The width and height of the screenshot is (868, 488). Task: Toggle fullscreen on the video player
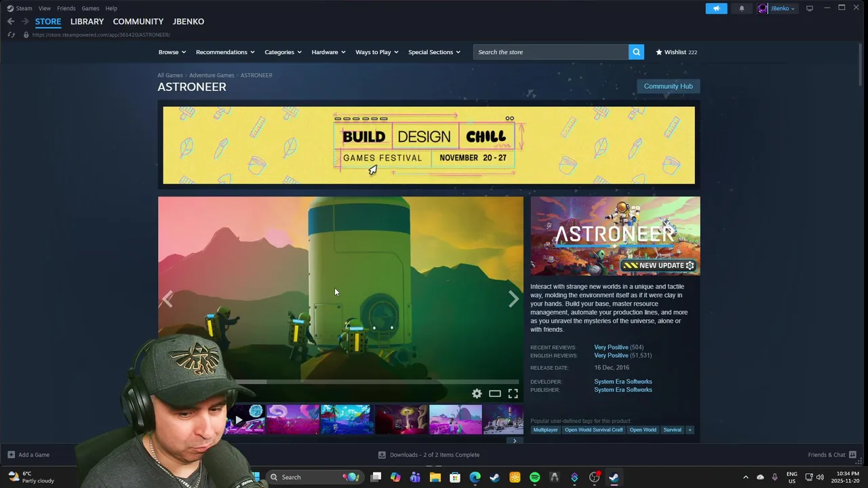(x=513, y=394)
